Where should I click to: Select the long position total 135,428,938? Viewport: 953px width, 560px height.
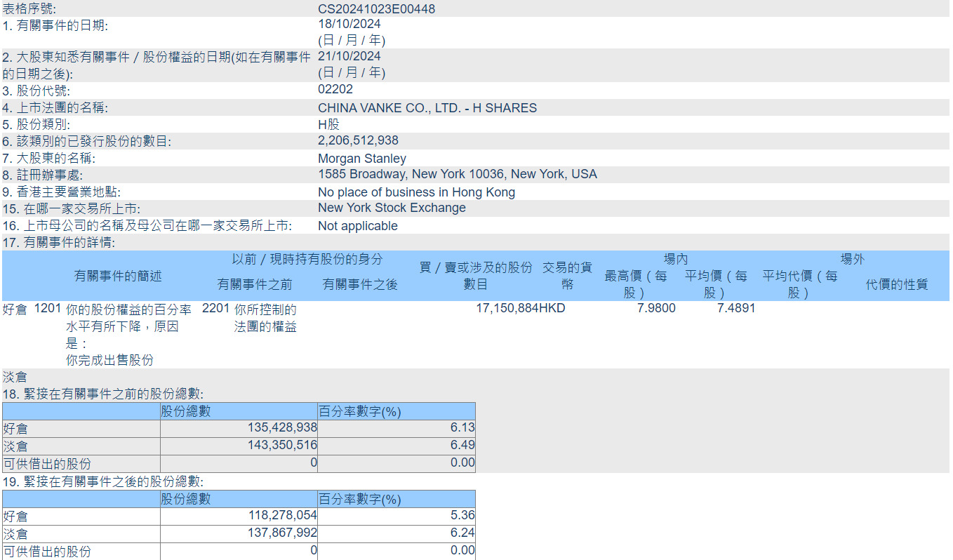[282, 427]
